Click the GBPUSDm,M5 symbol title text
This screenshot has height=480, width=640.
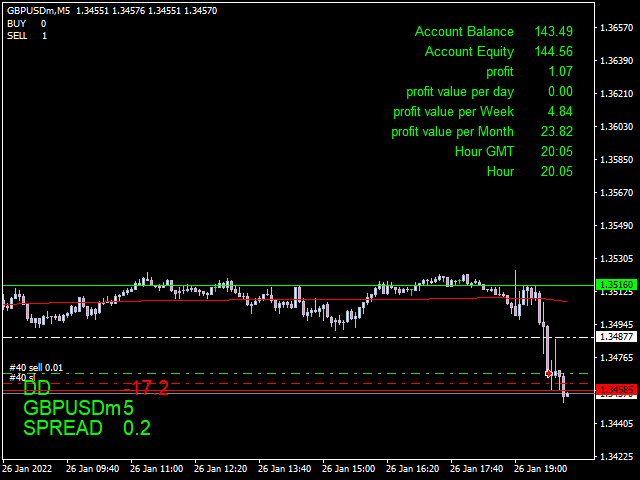[x=38, y=11]
